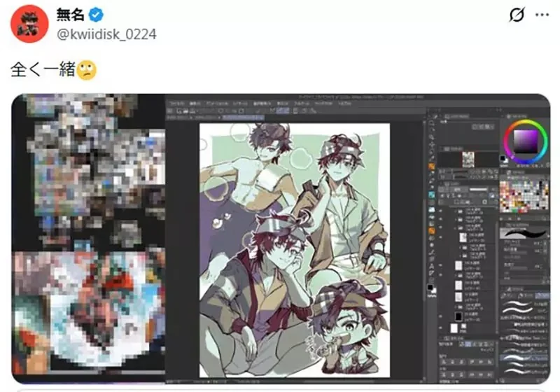The image size is (560, 392).
Task: Click the red profile avatar of 無名
Action: click(x=29, y=24)
